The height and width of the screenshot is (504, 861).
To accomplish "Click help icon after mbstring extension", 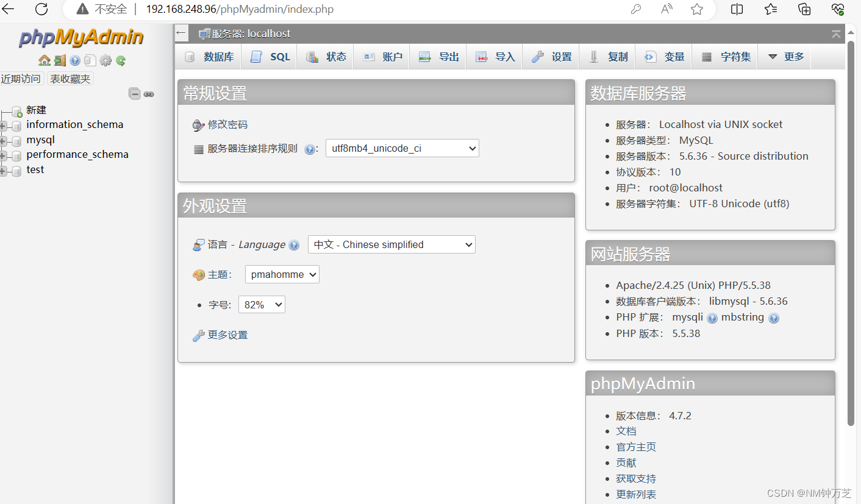I will pos(774,318).
